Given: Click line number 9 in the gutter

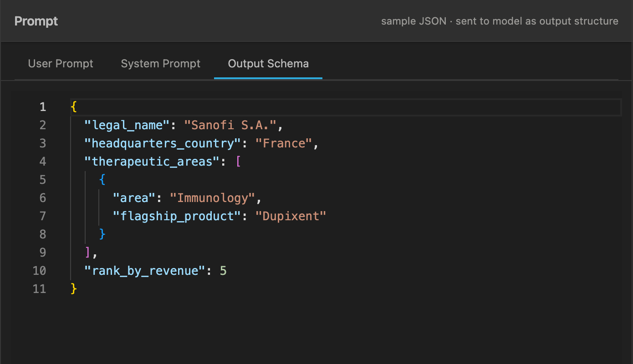Looking at the screenshot, I should tap(43, 253).
